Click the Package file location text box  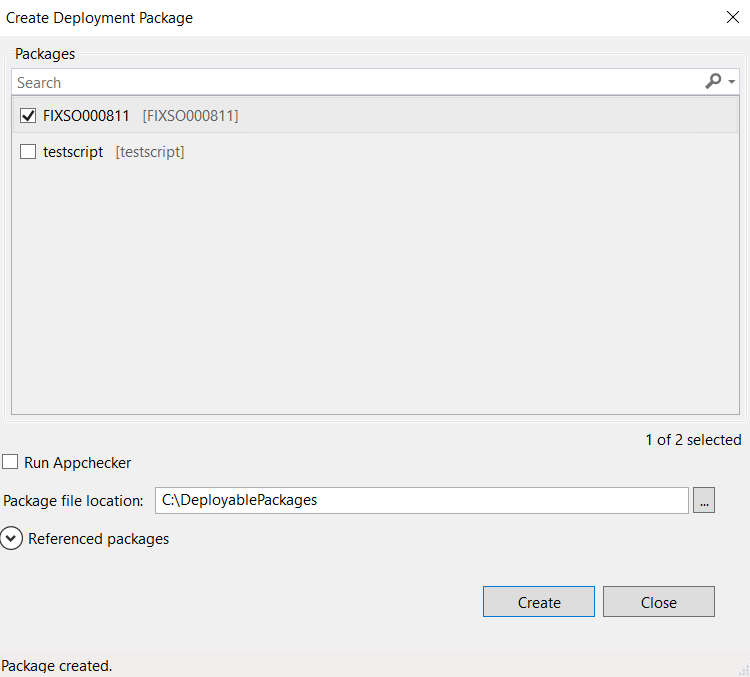[x=421, y=500]
